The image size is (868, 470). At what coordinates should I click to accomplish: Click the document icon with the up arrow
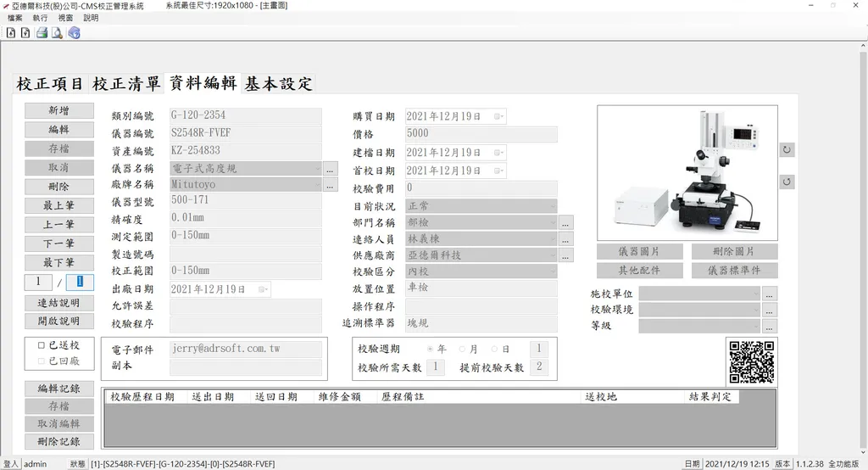[25, 33]
